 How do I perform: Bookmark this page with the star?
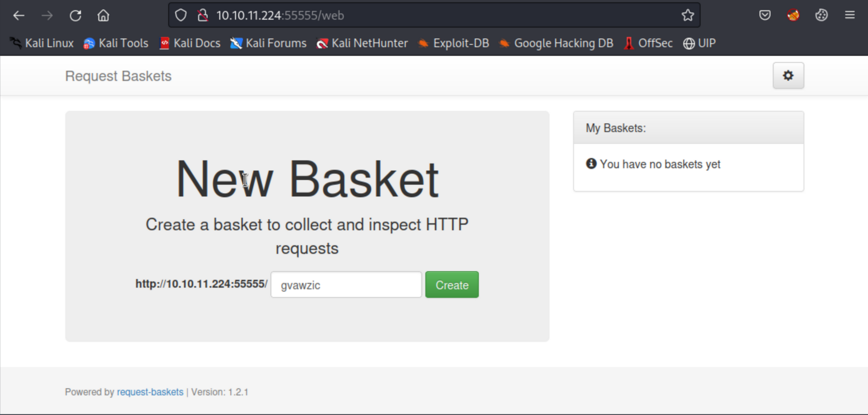tap(688, 15)
